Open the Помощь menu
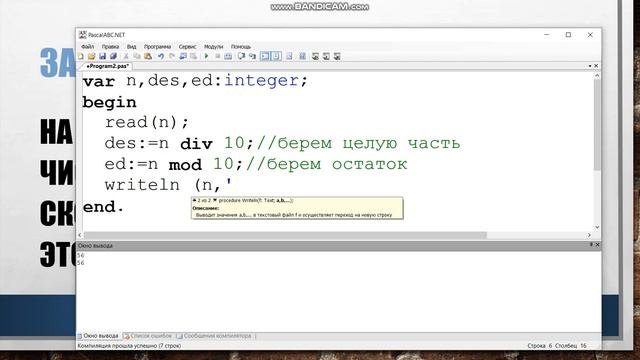The height and width of the screenshot is (360, 640). tap(241, 47)
